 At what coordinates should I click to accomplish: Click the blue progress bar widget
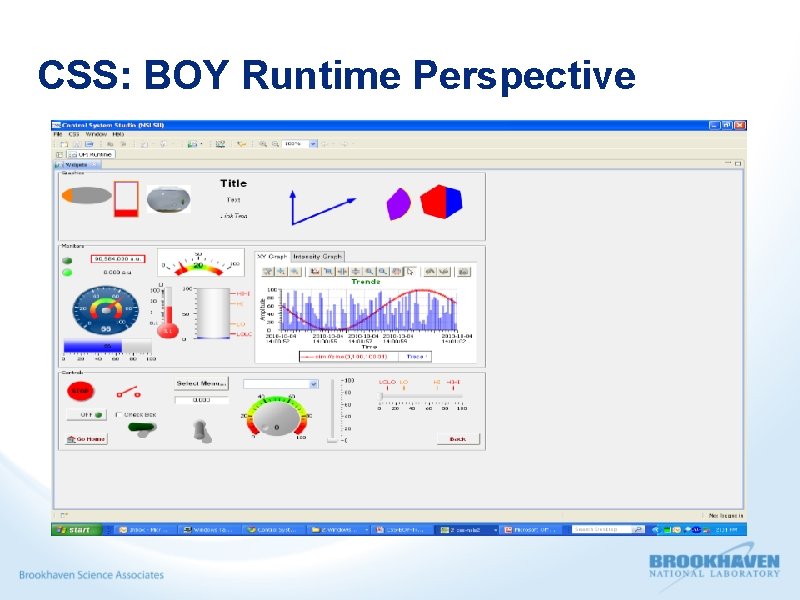point(107,346)
